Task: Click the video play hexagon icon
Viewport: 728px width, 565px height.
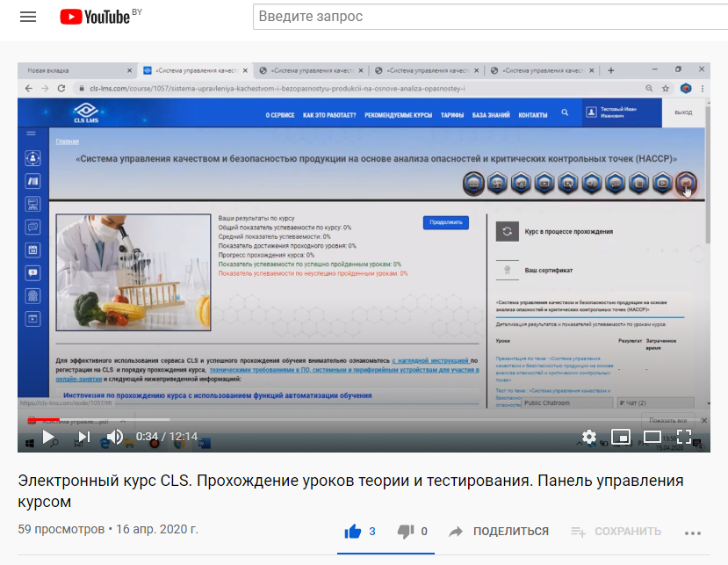Action: pos(544,184)
